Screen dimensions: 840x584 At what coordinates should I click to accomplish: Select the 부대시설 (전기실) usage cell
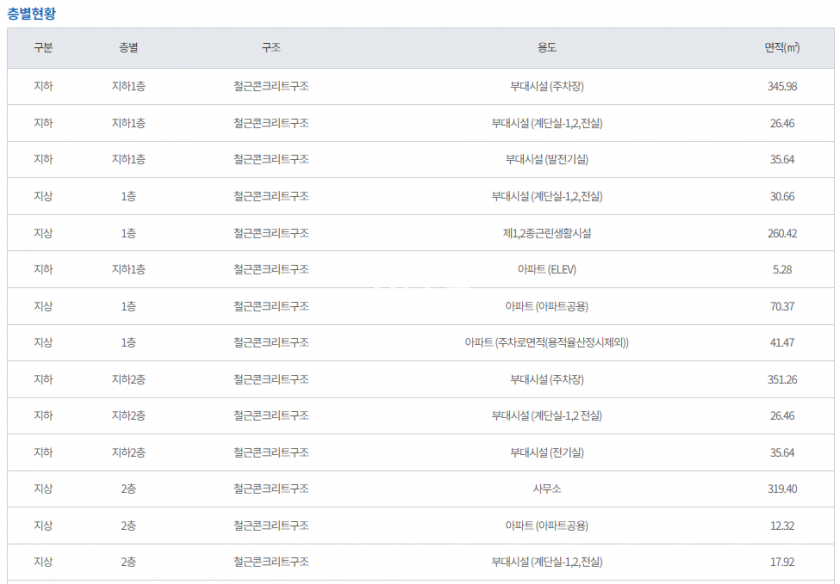546,452
